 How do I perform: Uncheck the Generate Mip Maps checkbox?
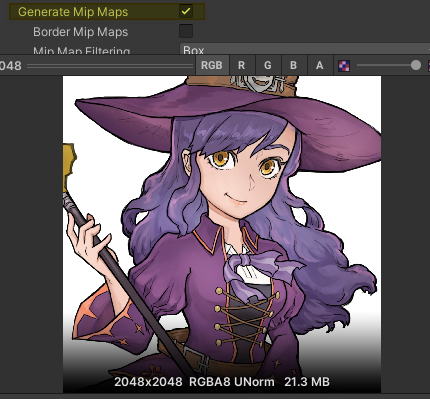click(x=186, y=11)
